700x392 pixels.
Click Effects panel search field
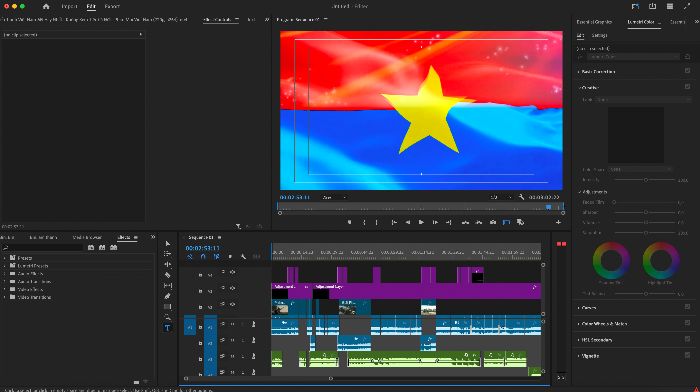coord(43,247)
